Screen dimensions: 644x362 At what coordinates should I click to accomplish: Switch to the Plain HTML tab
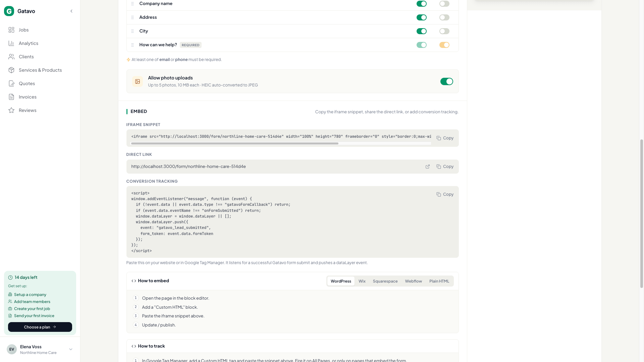pos(439,281)
